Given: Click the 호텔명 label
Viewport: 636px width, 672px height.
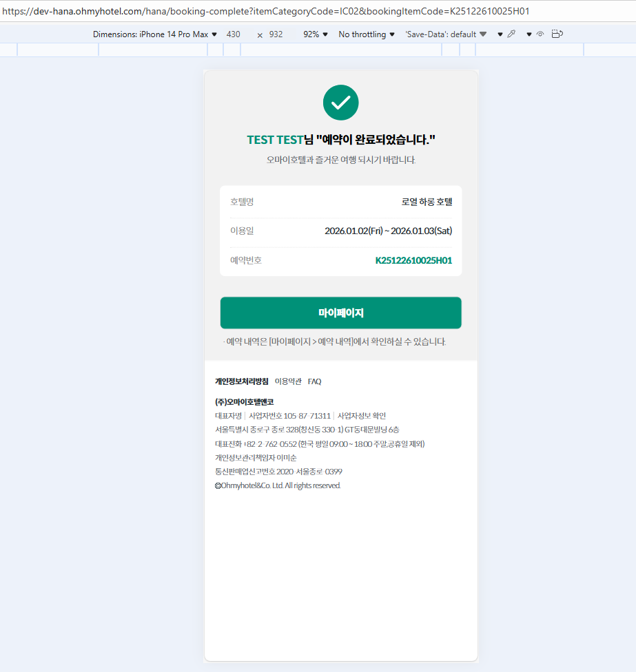Looking at the screenshot, I should [242, 202].
